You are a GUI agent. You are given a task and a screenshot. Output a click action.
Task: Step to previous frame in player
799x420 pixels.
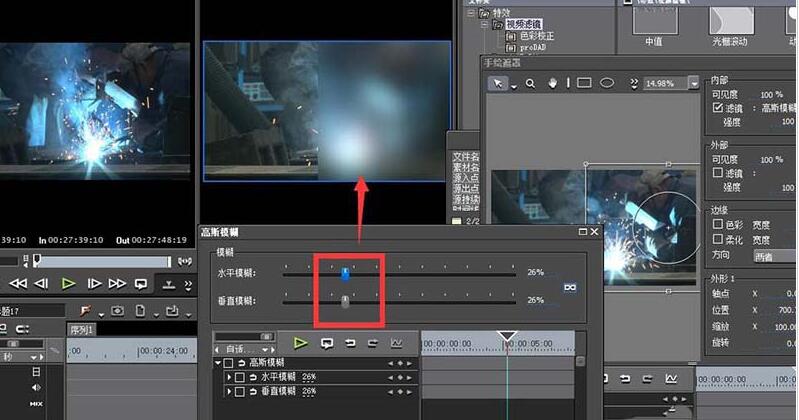coord(41,283)
